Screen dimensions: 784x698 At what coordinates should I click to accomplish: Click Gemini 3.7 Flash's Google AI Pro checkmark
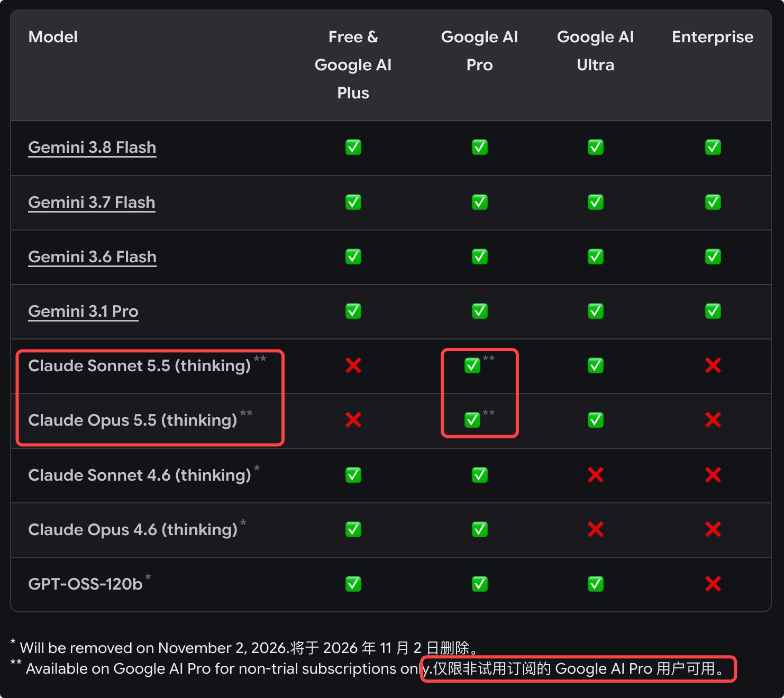pos(480,202)
